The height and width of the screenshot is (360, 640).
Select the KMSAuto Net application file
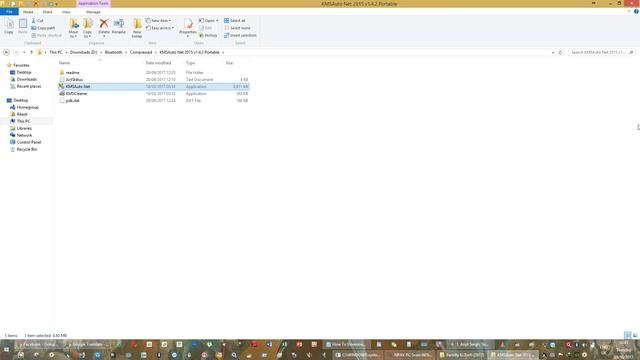tap(153, 87)
